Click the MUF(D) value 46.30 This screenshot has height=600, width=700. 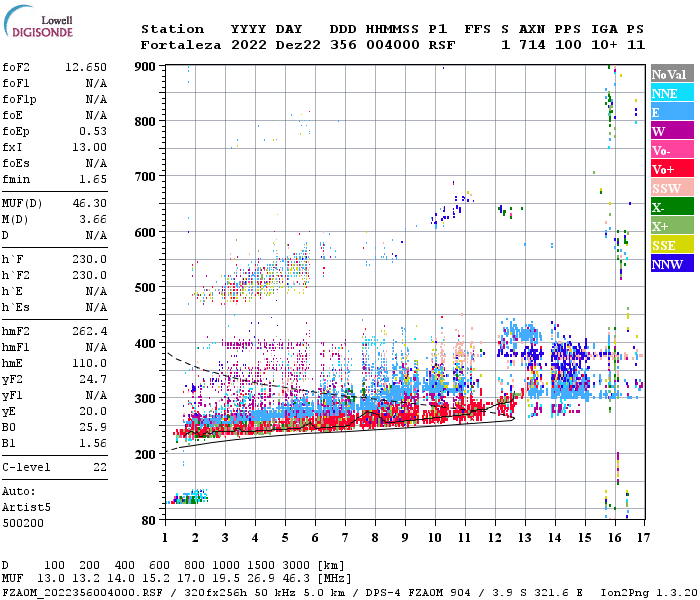(89, 204)
